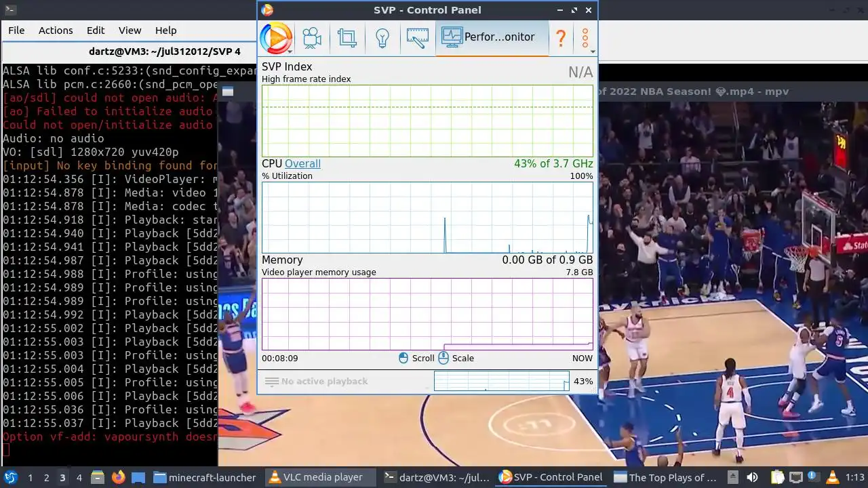This screenshot has width=868, height=488.
Task: Click the Scale mouse icon below graphs
Action: click(443, 358)
